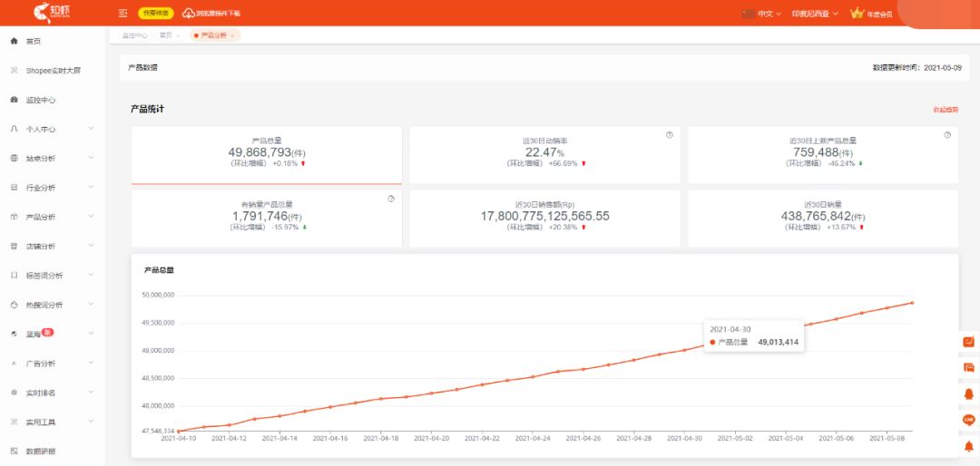Select the 近30日销量 438,765,842 card
This screenshot has width=980, height=466.
pyautogui.click(x=823, y=218)
